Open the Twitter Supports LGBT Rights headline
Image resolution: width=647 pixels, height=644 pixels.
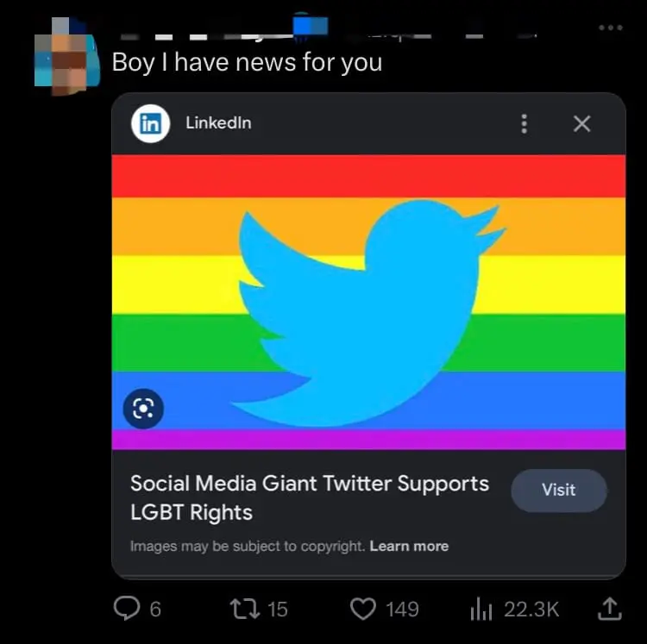click(x=309, y=497)
